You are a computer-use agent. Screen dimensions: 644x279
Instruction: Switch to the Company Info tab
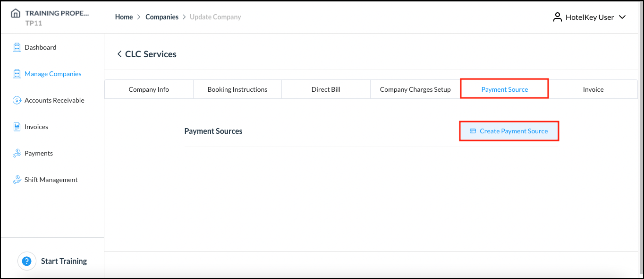pyautogui.click(x=149, y=89)
